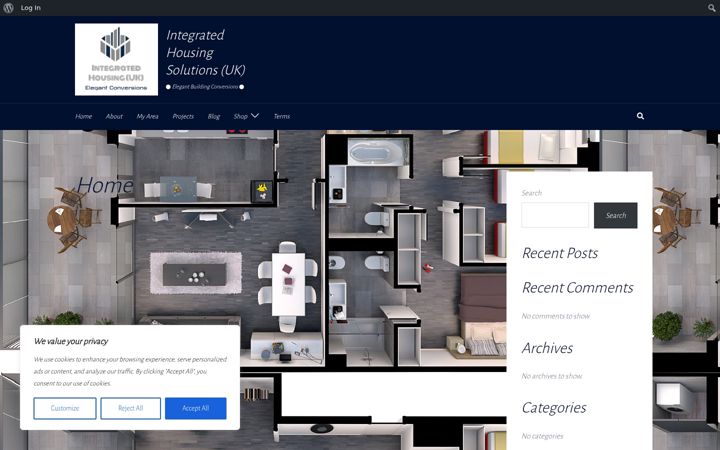Screen dimensions: 720x450
Task: Click the Customize cookie button
Action: tap(65, 408)
